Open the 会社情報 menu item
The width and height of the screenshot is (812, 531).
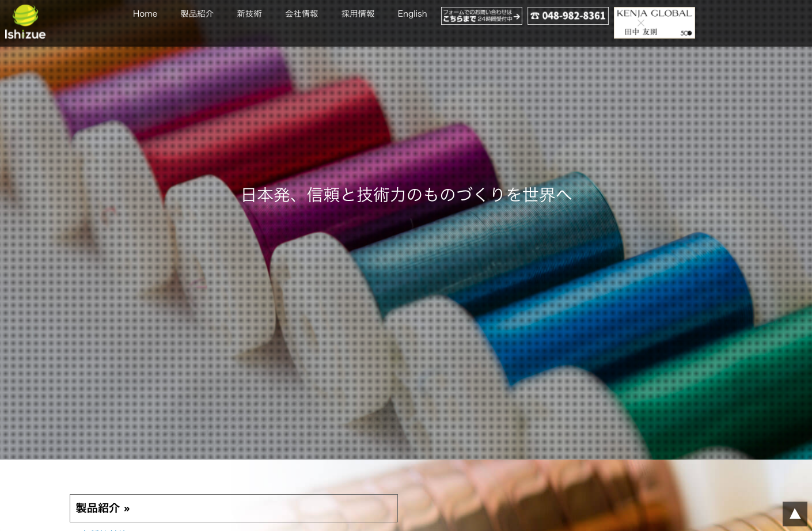pos(302,14)
